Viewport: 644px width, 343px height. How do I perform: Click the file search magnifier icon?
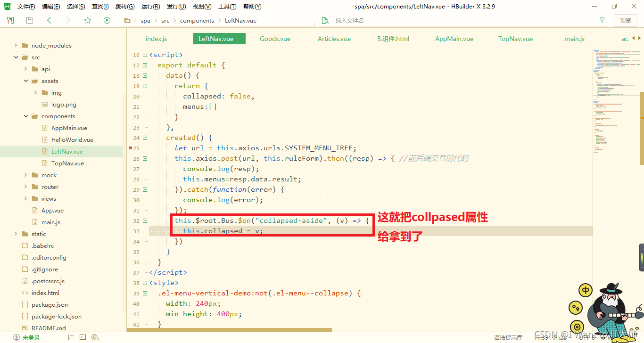click(325, 20)
